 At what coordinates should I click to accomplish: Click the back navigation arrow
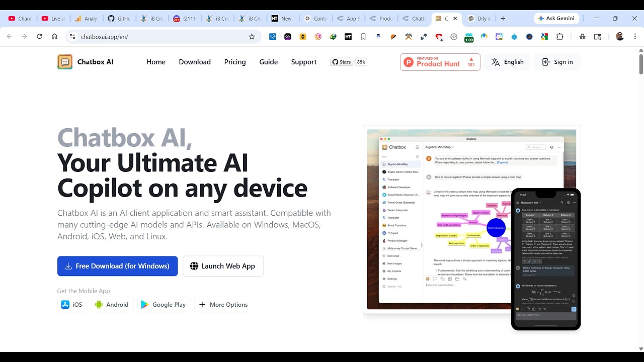[x=9, y=37]
